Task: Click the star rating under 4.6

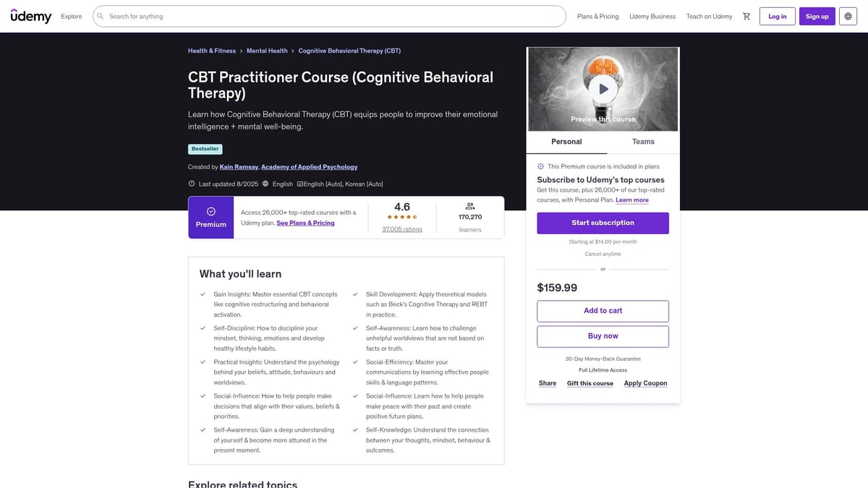Action: tap(402, 216)
